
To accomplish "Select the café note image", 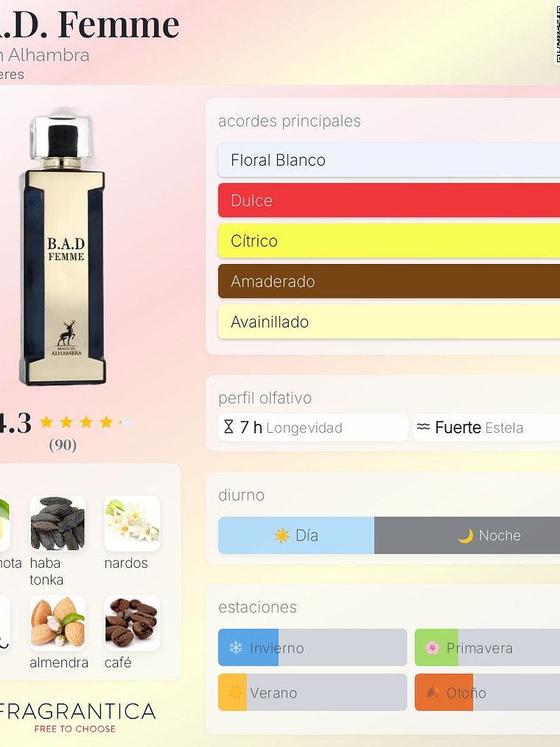I will [x=133, y=622].
